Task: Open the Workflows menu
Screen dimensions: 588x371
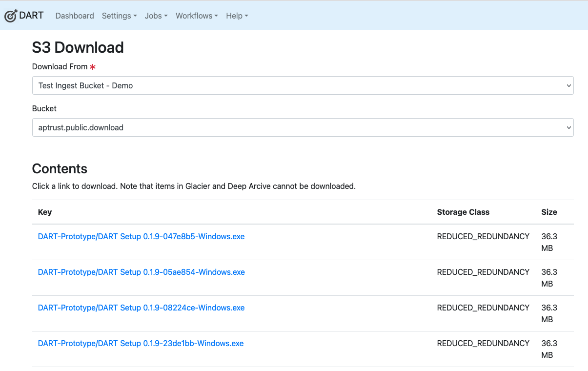Action: coord(194,16)
